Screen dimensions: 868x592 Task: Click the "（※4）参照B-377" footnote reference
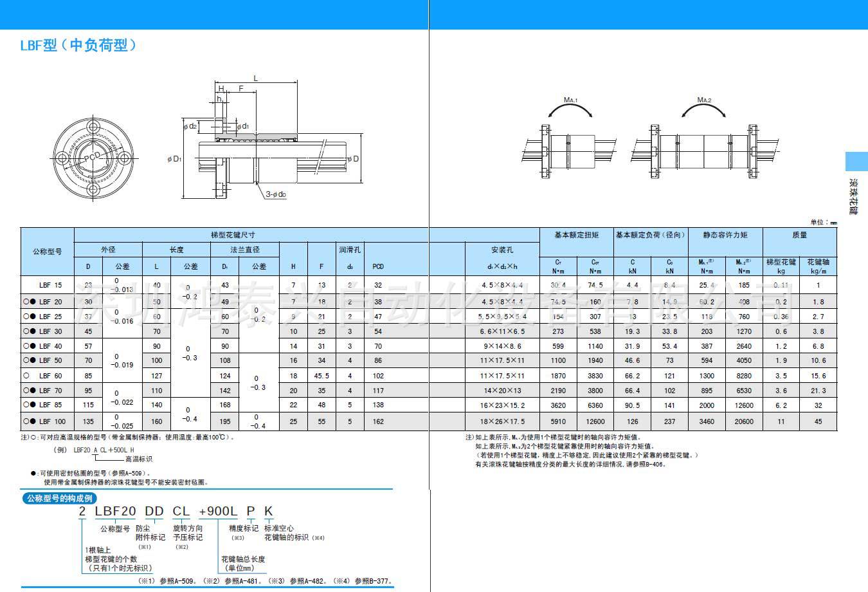point(361,582)
